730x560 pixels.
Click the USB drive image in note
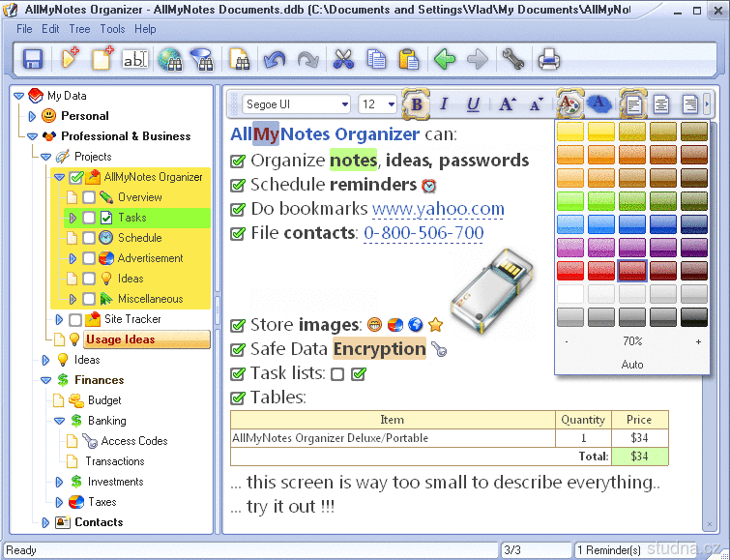pos(493,291)
